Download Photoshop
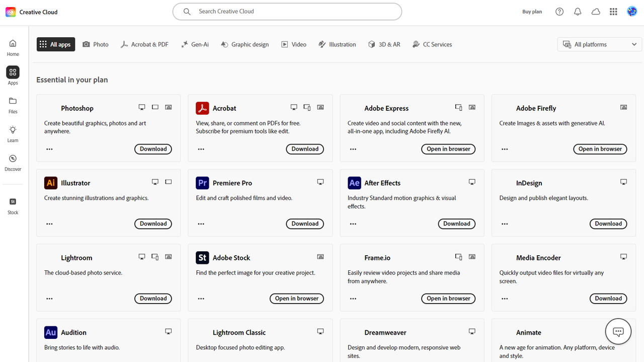644x362 pixels. pos(153,149)
